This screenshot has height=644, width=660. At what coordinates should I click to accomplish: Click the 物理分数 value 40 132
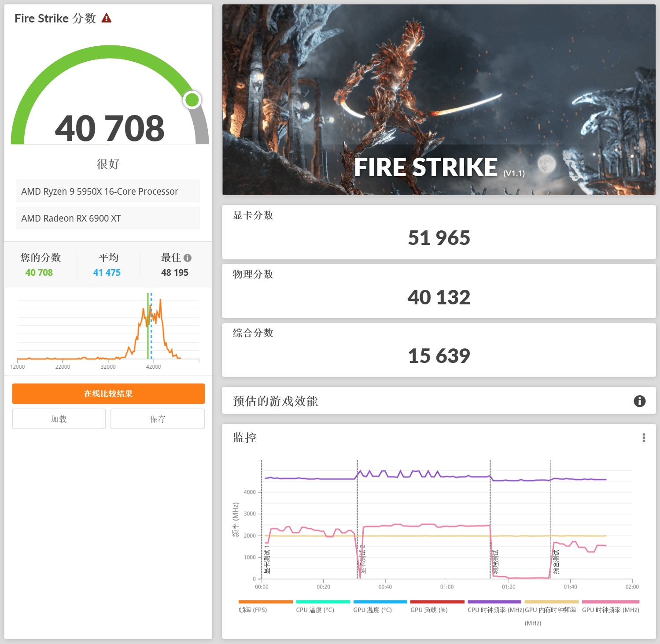click(439, 297)
